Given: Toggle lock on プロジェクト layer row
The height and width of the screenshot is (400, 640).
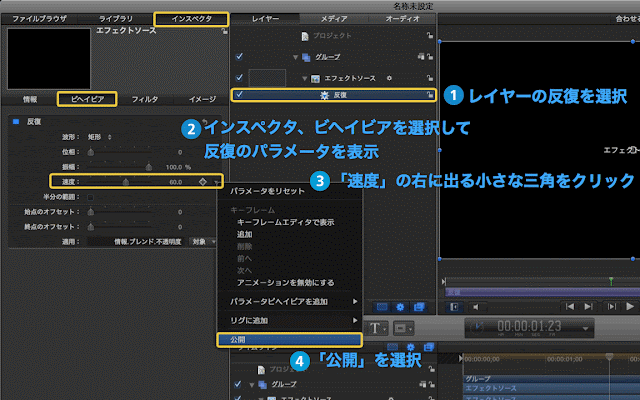Looking at the screenshot, I should pyautogui.click(x=429, y=36).
